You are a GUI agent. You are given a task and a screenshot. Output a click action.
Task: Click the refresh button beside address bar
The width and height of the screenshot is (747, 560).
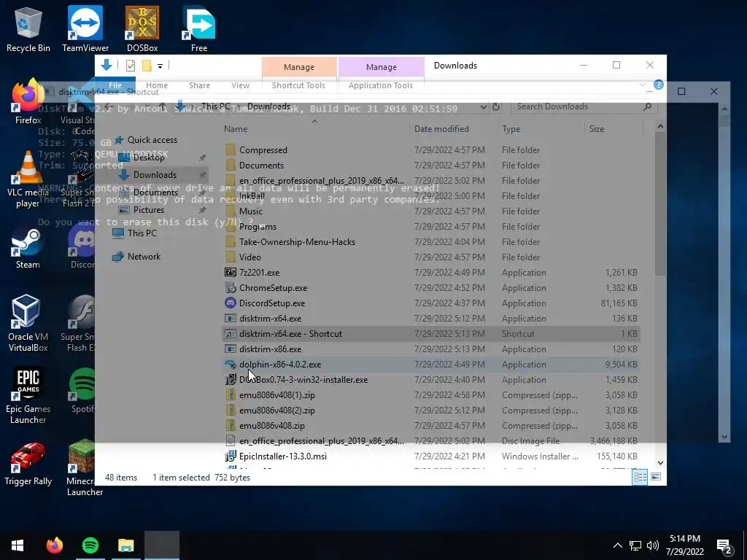496,106
